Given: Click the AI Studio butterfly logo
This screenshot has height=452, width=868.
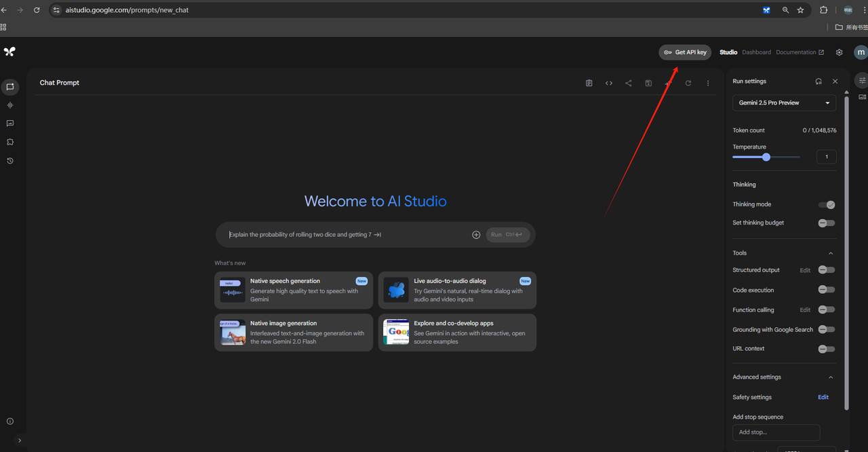Looking at the screenshot, I should click(x=9, y=52).
